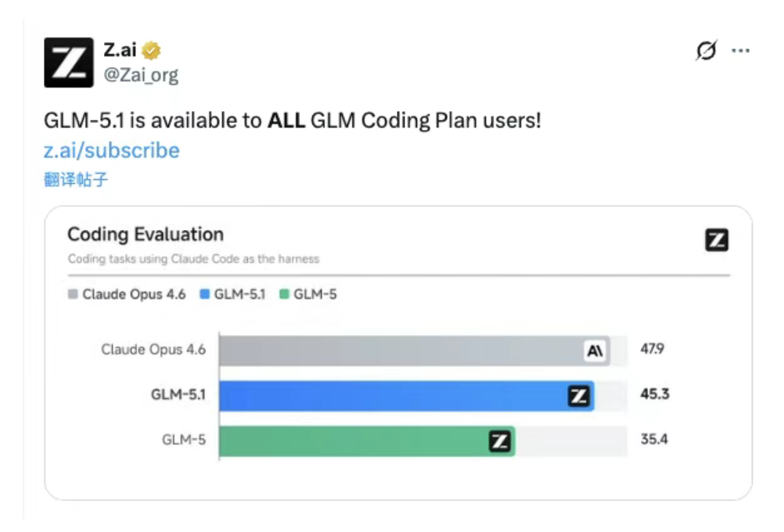Image resolution: width=784 pixels, height=532 pixels.
Task: Click the blue GLM-5.1 legend swatch
Action: tap(205, 295)
